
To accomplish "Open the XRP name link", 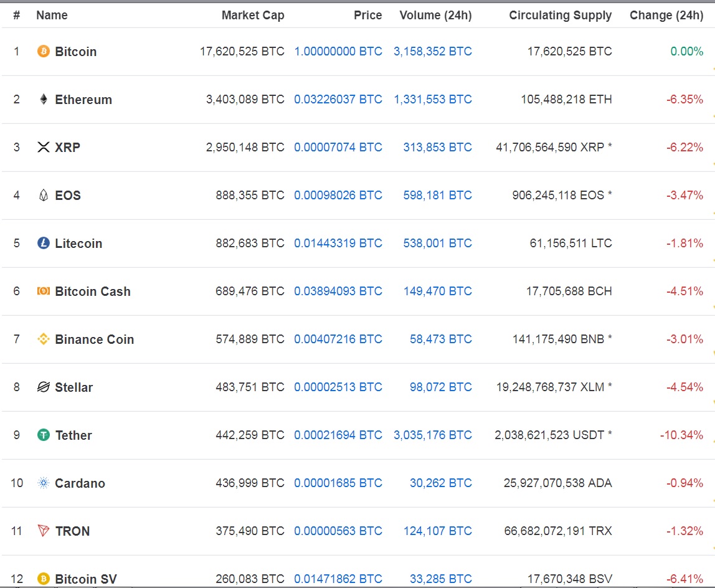I will 67,148.
